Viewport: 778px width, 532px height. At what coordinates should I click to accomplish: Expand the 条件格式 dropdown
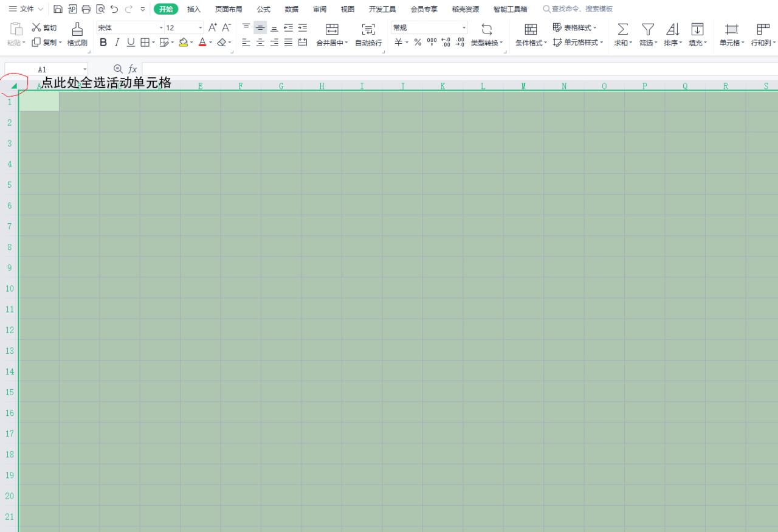pos(545,43)
